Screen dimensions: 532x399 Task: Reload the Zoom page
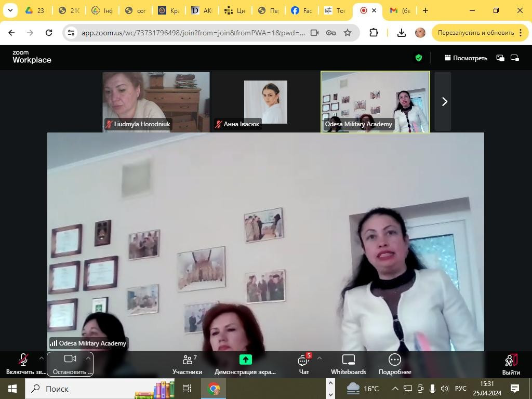(x=49, y=33)
